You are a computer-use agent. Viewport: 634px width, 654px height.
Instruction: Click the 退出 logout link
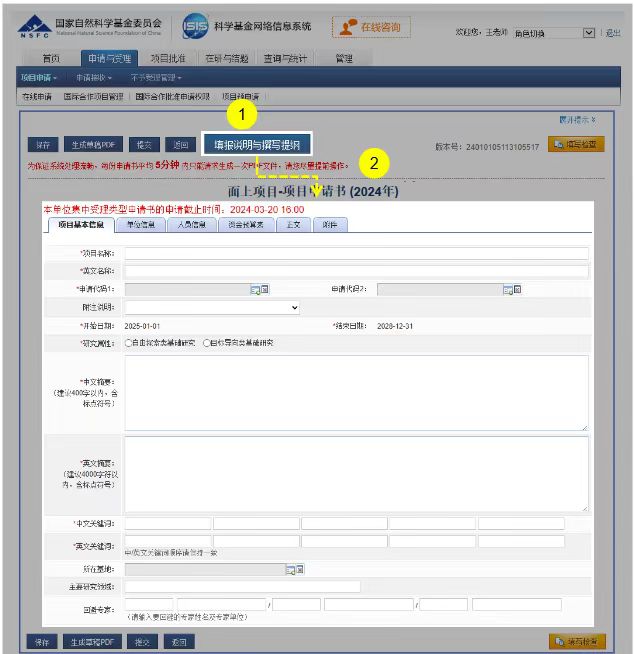pyautogui.click(x=613, y=33)
